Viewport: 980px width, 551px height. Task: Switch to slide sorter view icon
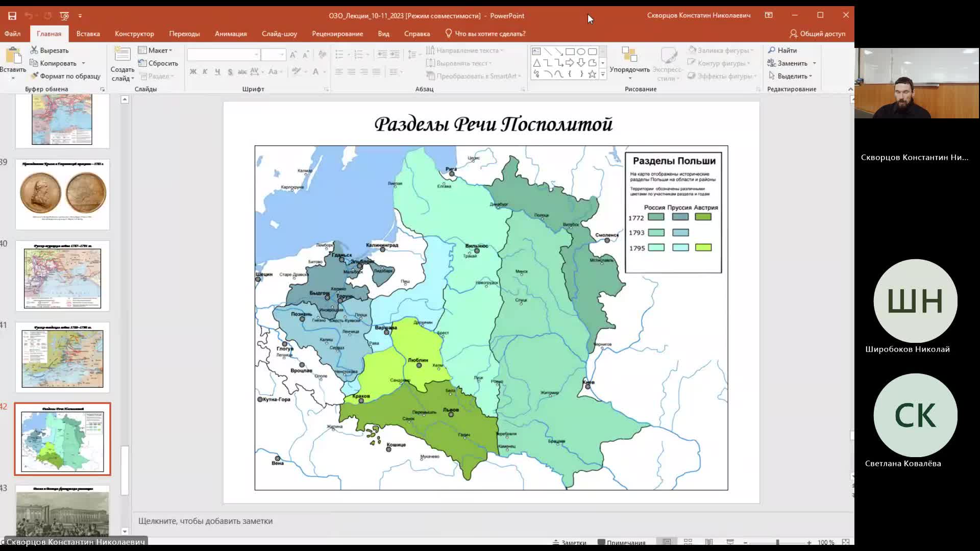688,542
